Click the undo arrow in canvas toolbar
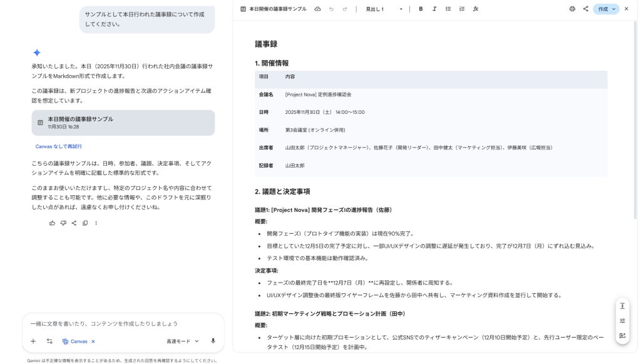This screenshot has width=641, height=364. [331, 9]
